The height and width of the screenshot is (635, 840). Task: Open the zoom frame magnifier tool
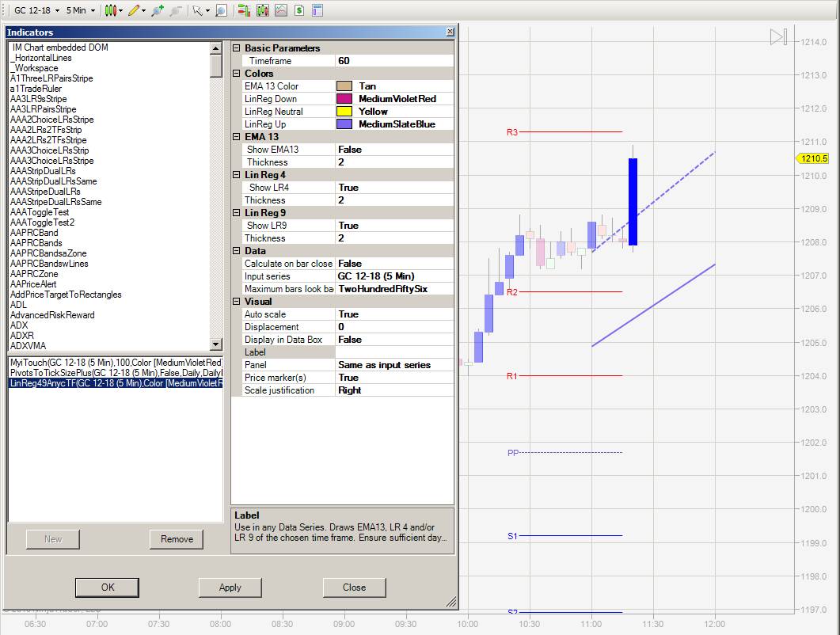(x=221, y=10)
